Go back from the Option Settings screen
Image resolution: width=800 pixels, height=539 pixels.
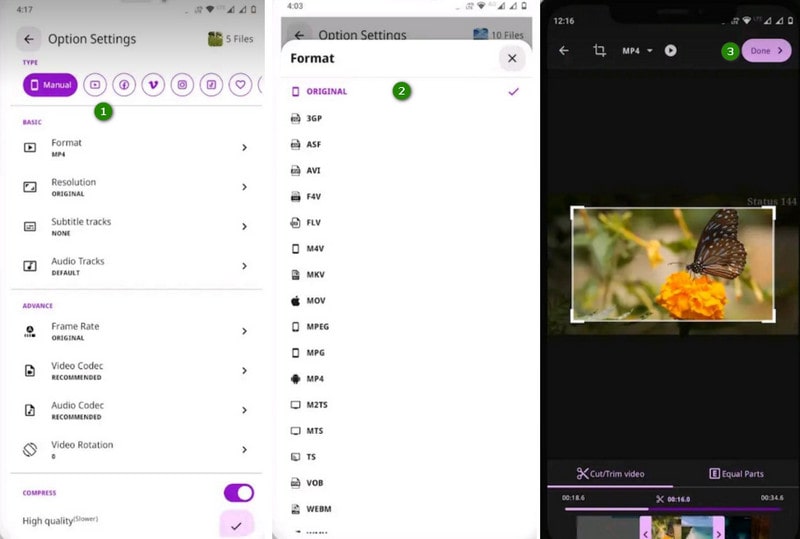click(29, 39)
